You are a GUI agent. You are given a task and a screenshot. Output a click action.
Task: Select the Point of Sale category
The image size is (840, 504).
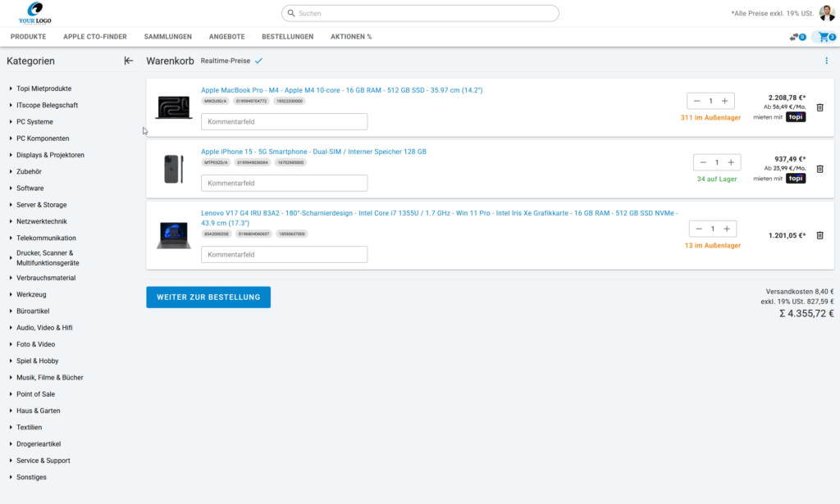[x=35, y=394]
